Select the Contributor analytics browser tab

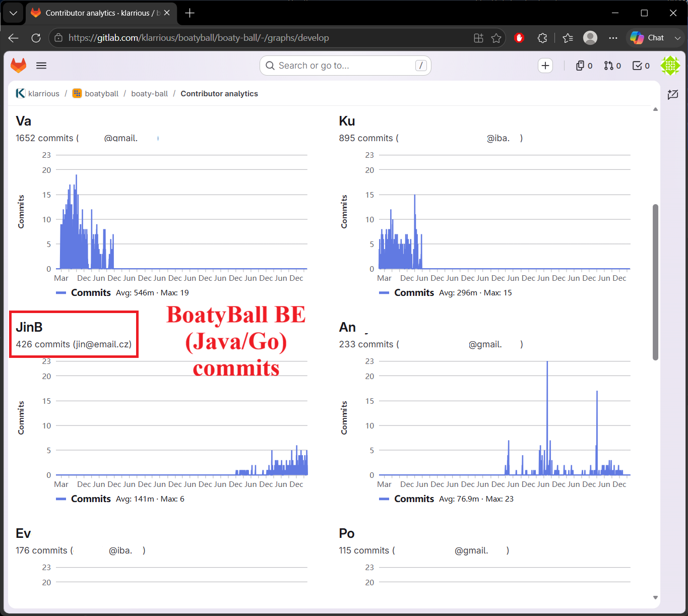coord(101,13)
